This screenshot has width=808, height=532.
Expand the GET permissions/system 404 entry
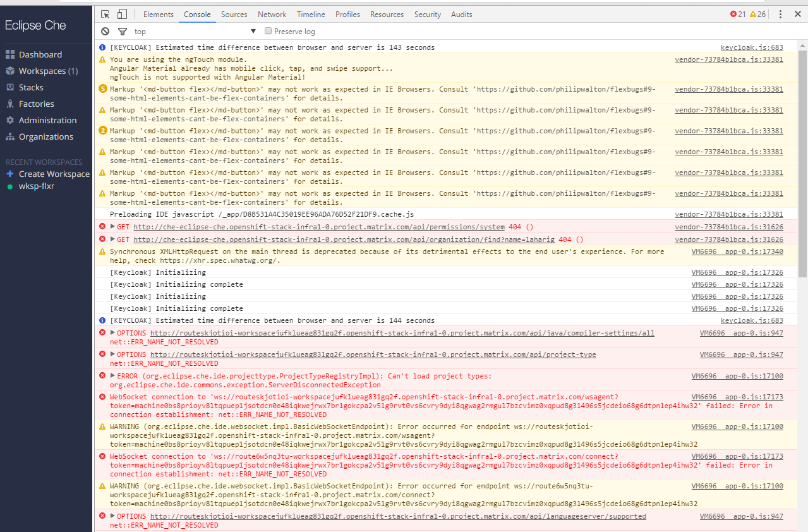pos(113,227)
